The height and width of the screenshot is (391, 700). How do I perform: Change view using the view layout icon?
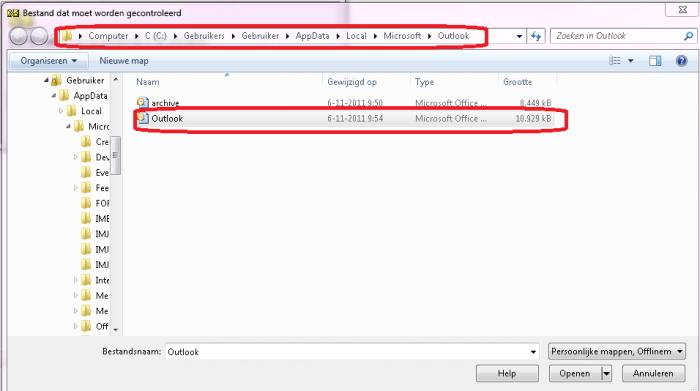(615, 61)
